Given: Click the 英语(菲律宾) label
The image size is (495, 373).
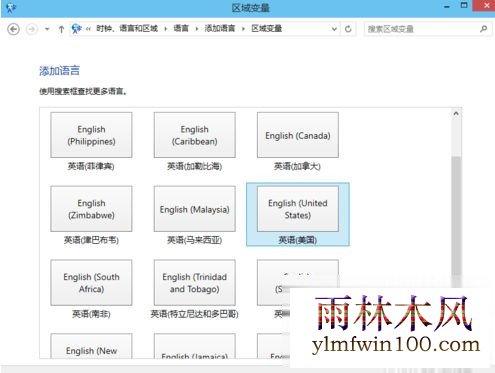Looking at the screenshot, I should (91, 166).
